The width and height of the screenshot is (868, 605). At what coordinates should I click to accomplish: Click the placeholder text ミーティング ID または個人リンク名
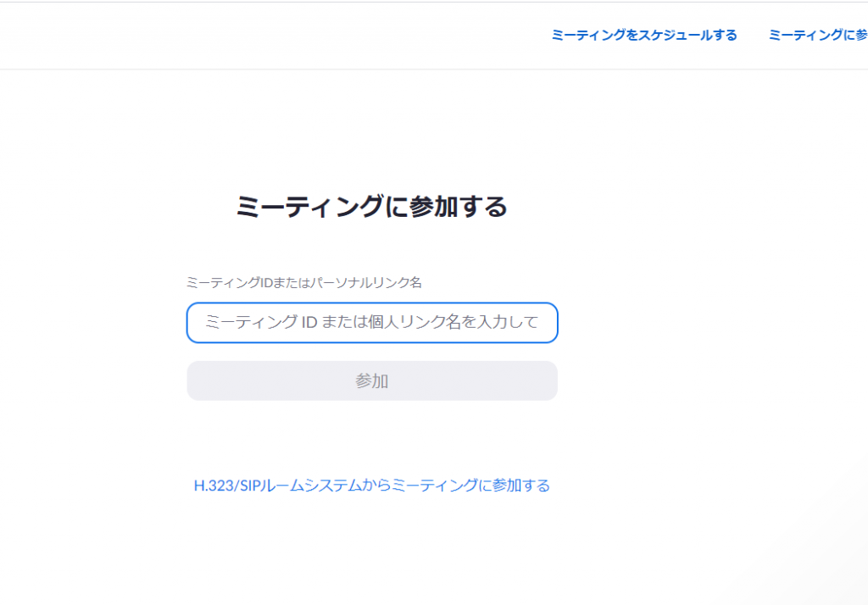click(x=372, y=323)
